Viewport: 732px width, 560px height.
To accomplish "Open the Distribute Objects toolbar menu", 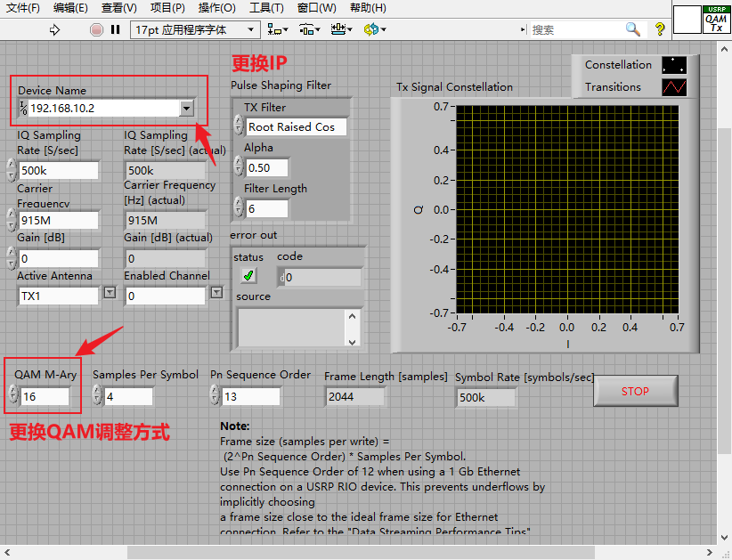I will [x=310, y=30].
